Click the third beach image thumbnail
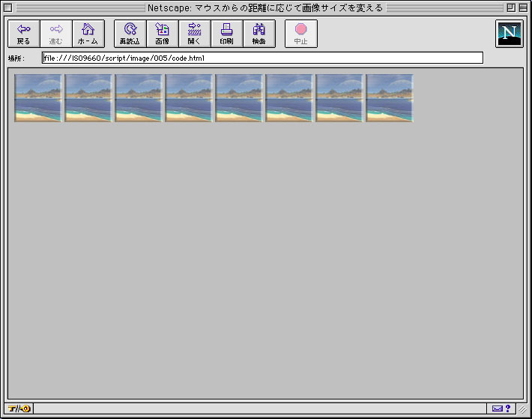Viewport: 532px width, 419px height. [x=139, y=98]
